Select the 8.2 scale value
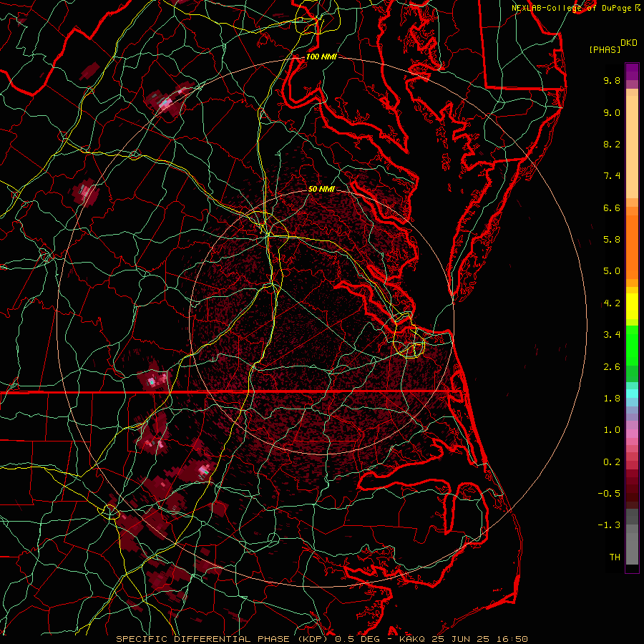644x644 pixels. (x=612, y=144)
